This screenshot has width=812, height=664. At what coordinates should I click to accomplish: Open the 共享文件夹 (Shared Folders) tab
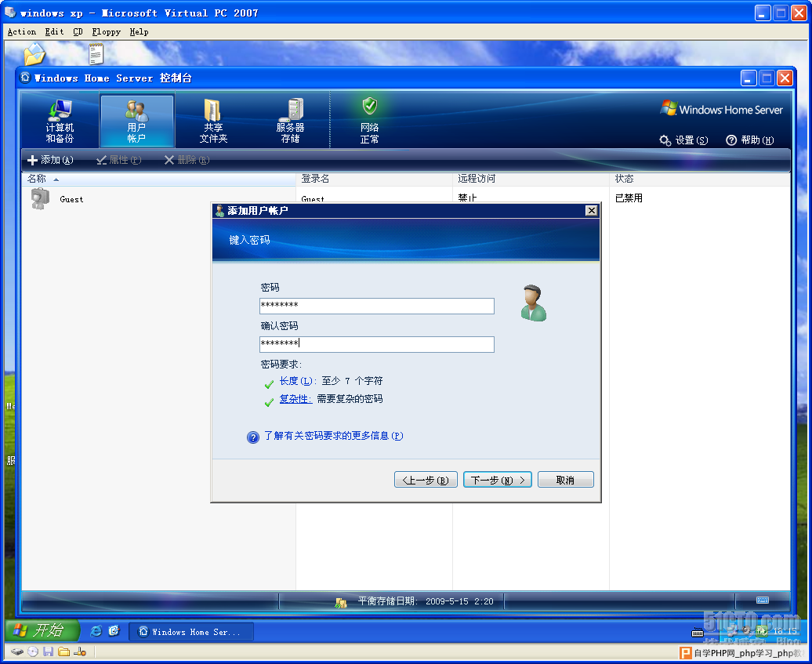213,121
